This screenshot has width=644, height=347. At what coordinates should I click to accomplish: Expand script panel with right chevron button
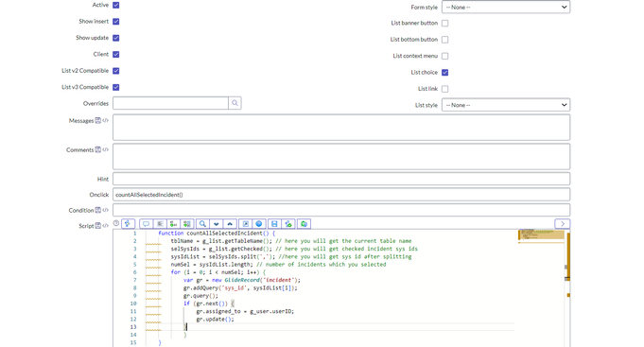tap(563, 224)
